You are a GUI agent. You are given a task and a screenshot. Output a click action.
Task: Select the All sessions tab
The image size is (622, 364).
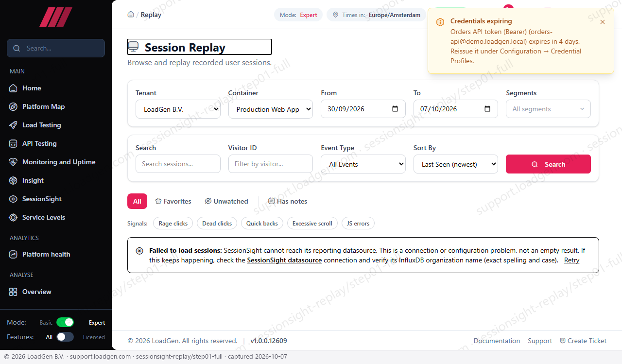click(x=137, y=201)
